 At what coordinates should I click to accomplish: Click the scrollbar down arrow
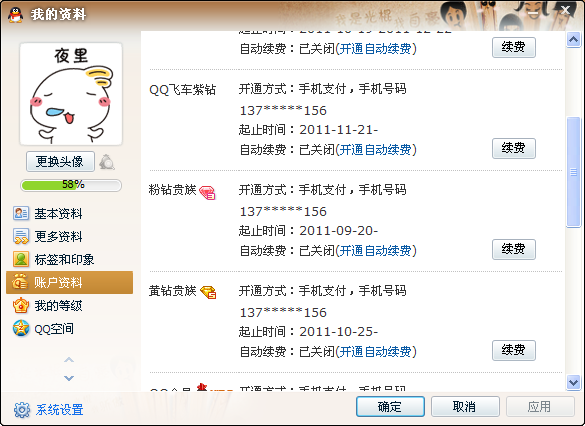click(x=573, y=382)
